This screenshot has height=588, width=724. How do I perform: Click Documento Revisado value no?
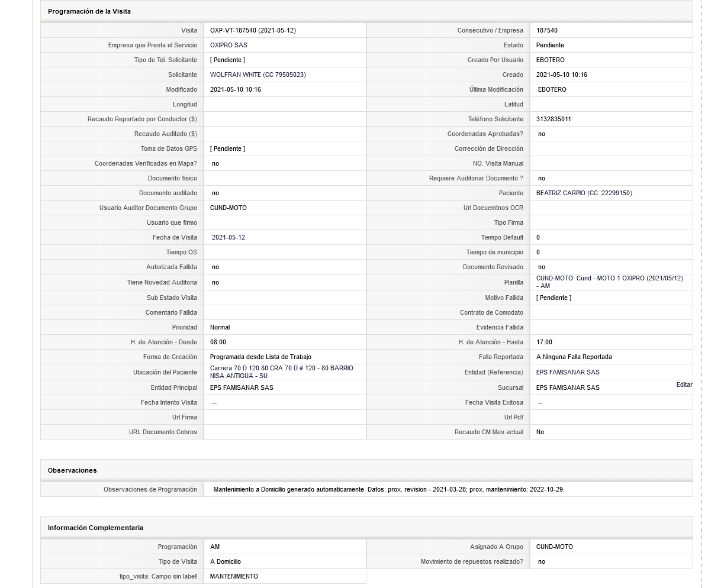tap(542, 267)
